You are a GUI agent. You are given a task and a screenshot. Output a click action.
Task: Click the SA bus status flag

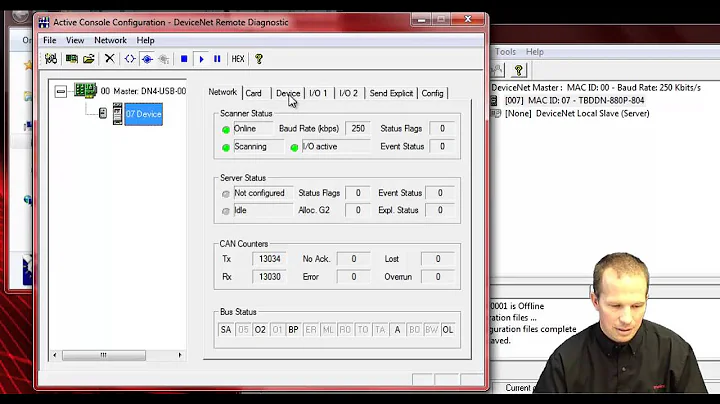(x=225, y=330)
